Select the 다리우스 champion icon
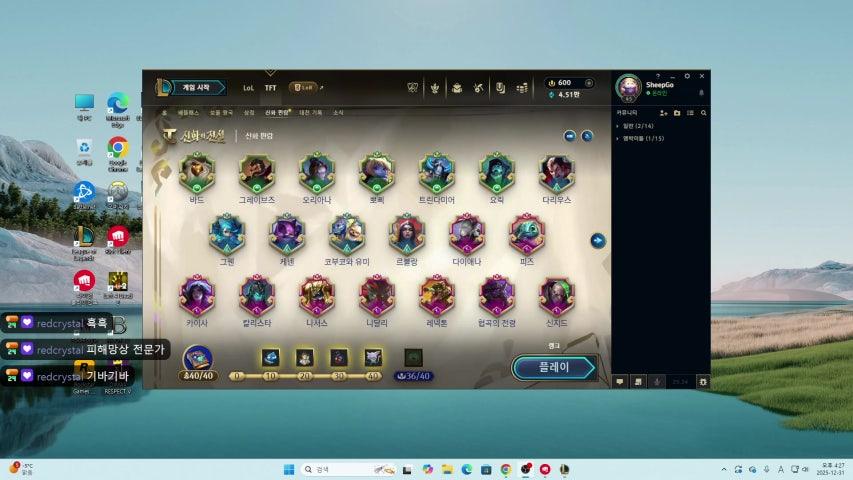Image resolution: width=853 pixels, height=480 pixels. point(557,173)
